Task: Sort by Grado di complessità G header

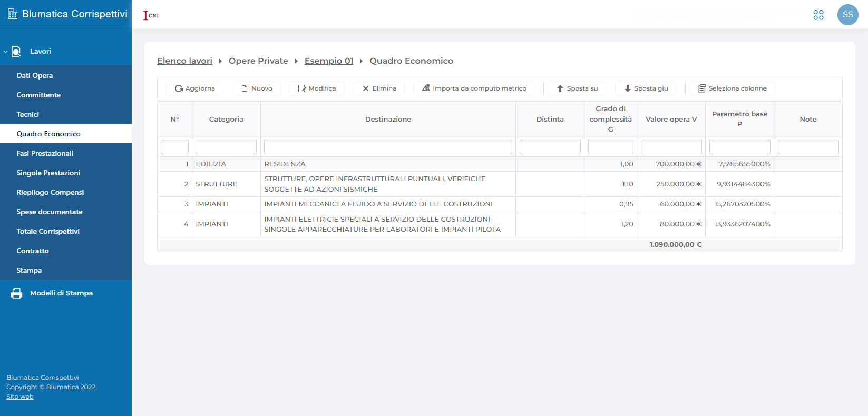Action: point(611,119)
